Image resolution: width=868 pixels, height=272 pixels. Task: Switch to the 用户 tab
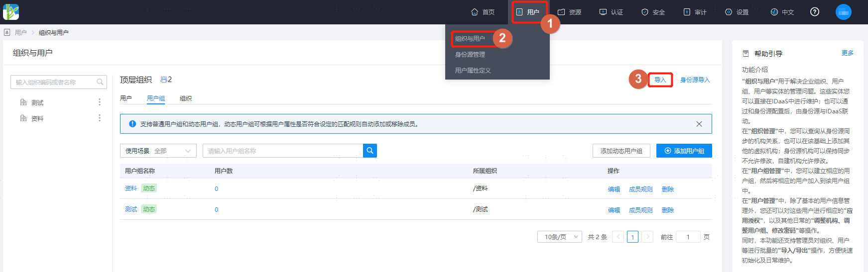(126, 98)
